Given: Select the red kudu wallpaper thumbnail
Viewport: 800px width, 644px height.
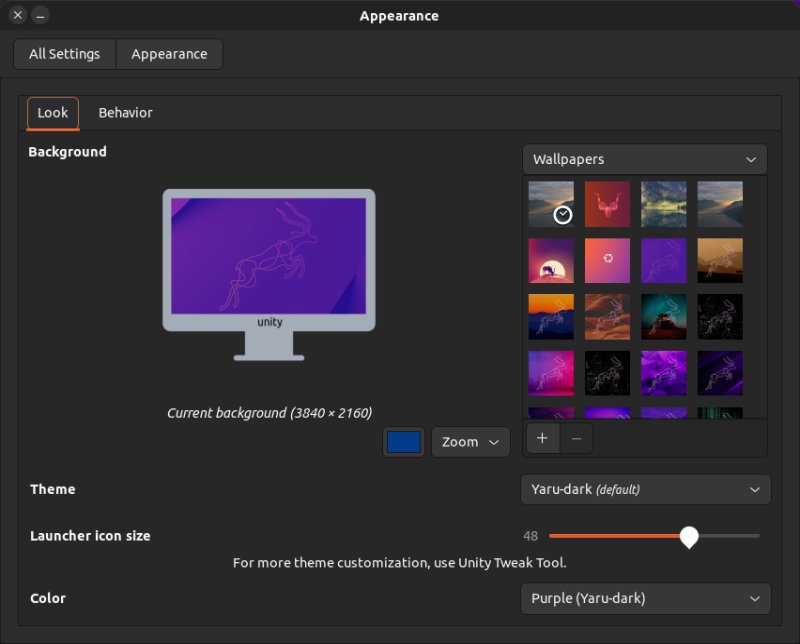Looking at the screenshot, I should [607, 204].
